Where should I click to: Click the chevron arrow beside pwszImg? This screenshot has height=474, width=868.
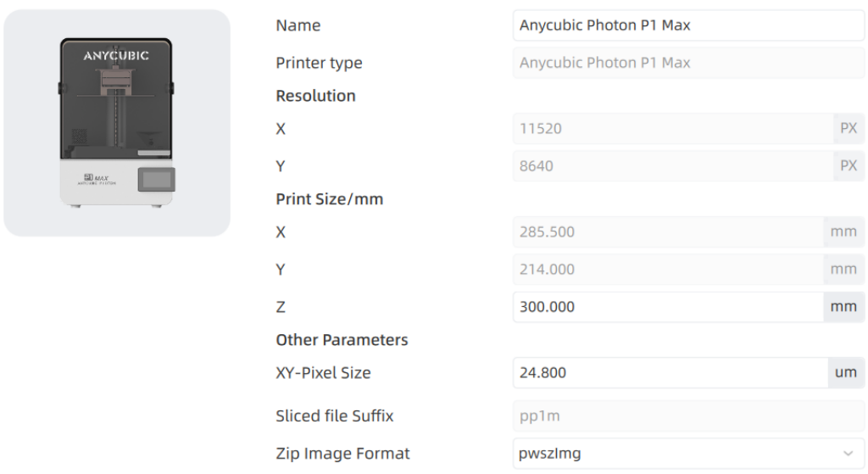[848, 454]
